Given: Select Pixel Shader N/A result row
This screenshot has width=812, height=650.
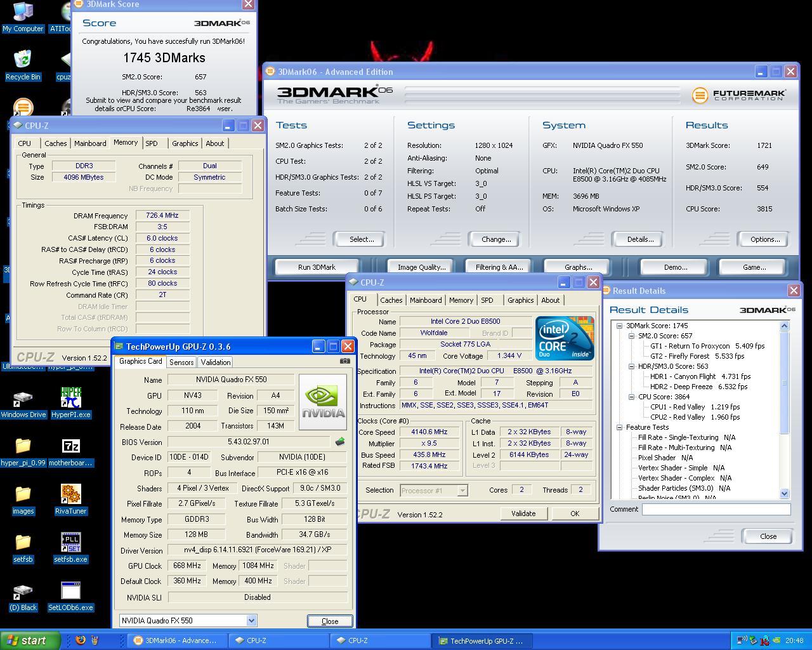Looking at the screenshot, I should [x=665, y=458].
